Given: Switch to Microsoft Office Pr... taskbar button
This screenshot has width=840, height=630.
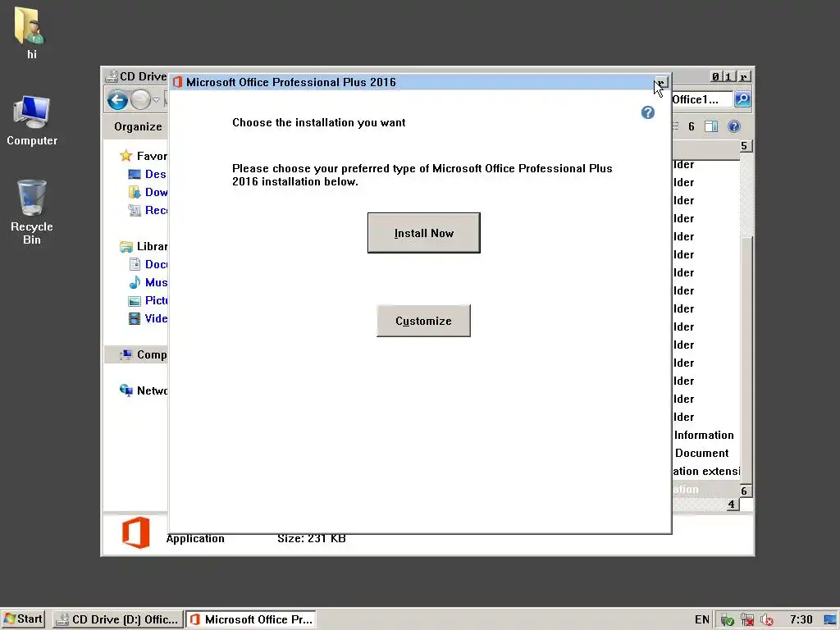Looking at the screenshot, I should 251,619.
